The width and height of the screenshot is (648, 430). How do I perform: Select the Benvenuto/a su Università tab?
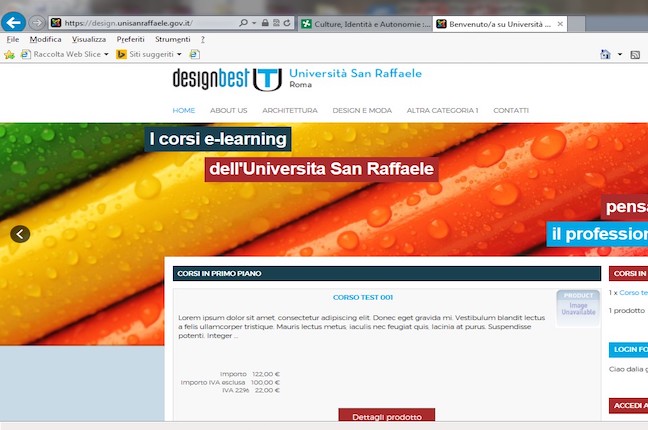click(x=494, y=24)
